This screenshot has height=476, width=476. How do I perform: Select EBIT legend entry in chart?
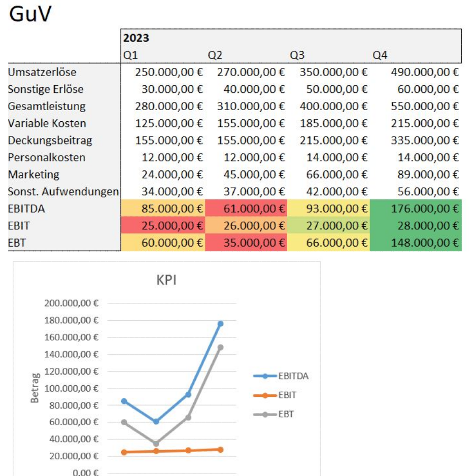coord(275,395)
